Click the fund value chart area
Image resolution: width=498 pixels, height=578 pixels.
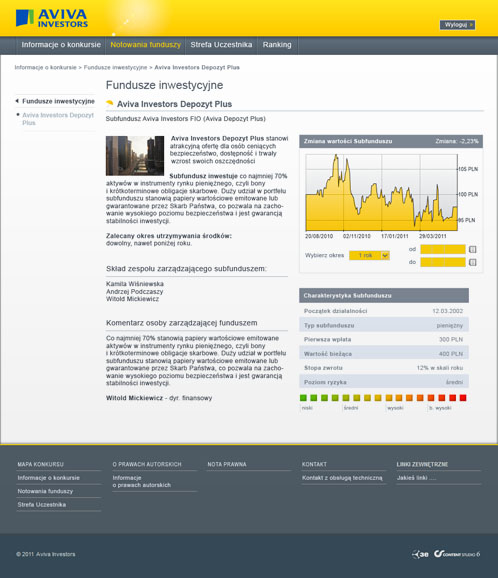pos(382,192)
